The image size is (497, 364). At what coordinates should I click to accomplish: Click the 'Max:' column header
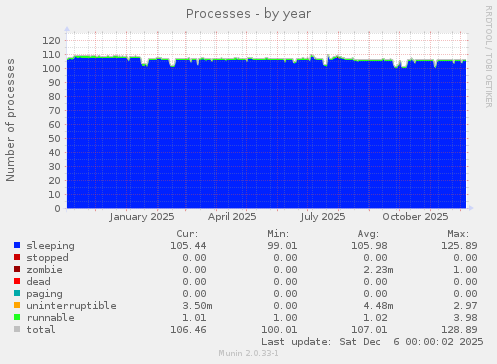(x=458, y=234)
